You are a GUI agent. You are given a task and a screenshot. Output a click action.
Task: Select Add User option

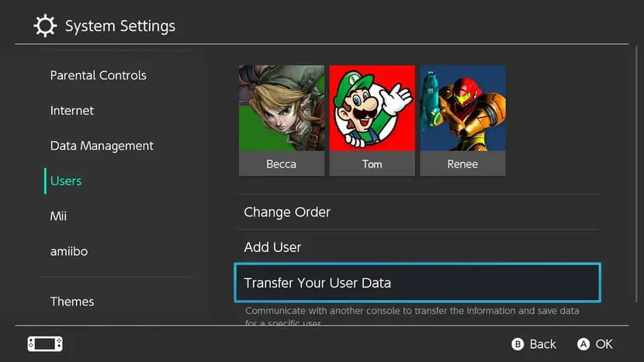tap(272, 247)
